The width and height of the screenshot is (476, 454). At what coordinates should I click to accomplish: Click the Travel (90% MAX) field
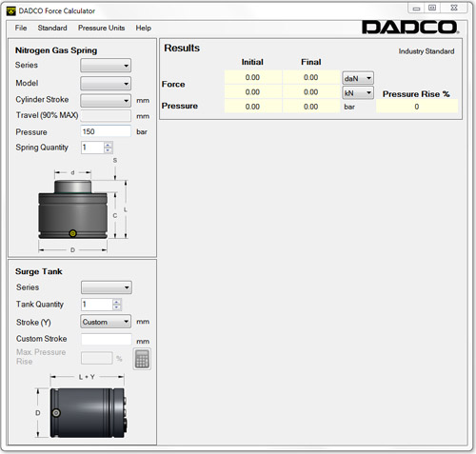pos(106,116)
